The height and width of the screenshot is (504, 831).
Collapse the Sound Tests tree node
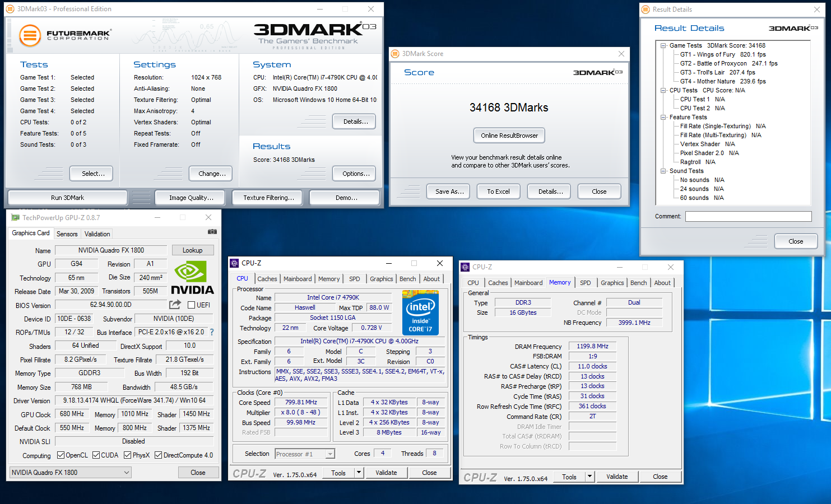tap(663, 171)
